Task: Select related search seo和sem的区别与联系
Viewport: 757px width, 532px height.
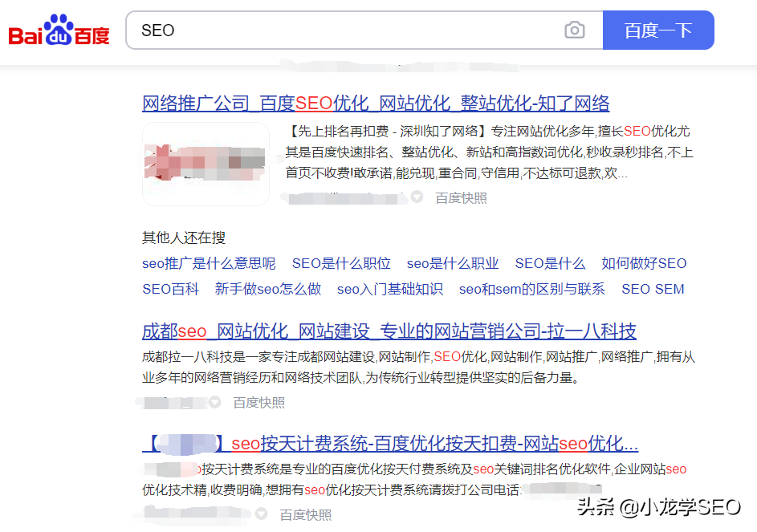Action: coord(532,289)
